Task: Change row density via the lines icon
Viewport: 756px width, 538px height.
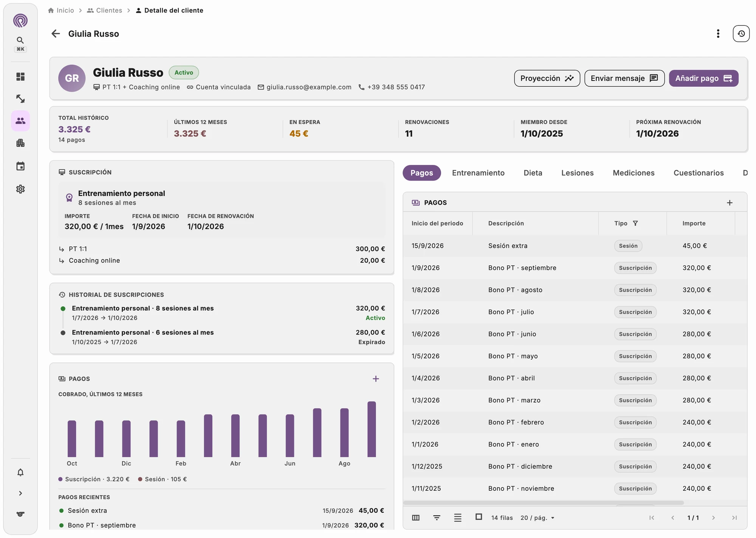Action: click(457, 518)
